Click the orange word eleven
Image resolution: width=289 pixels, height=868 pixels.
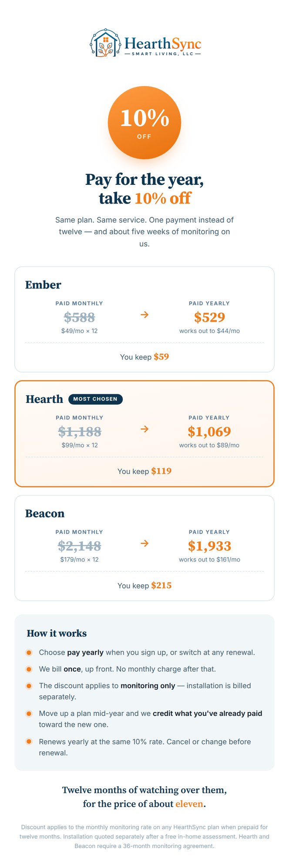[x=189, y=804]
